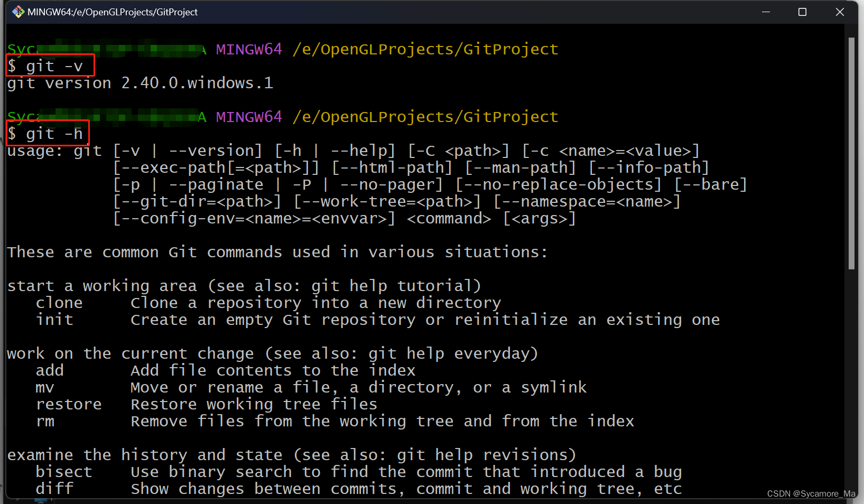Click the 'mv' command name
This screenshot has width=864, height=504.
45,388
